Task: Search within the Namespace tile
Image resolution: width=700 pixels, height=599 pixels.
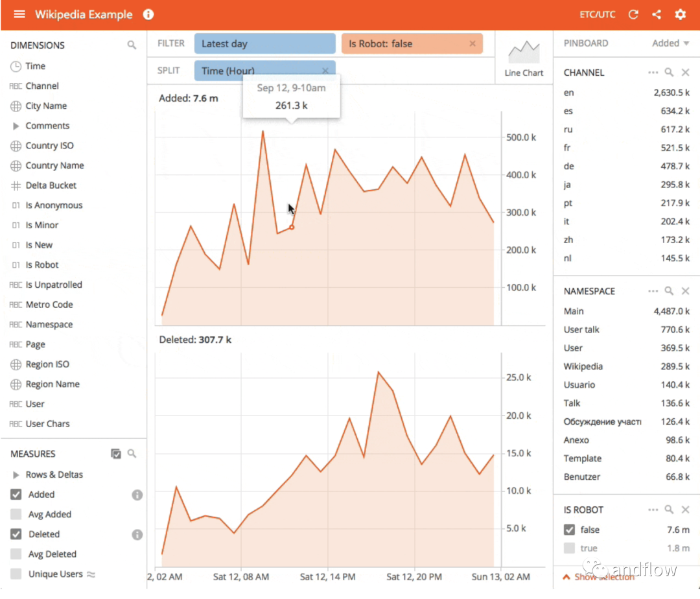Action: point(669,291)
